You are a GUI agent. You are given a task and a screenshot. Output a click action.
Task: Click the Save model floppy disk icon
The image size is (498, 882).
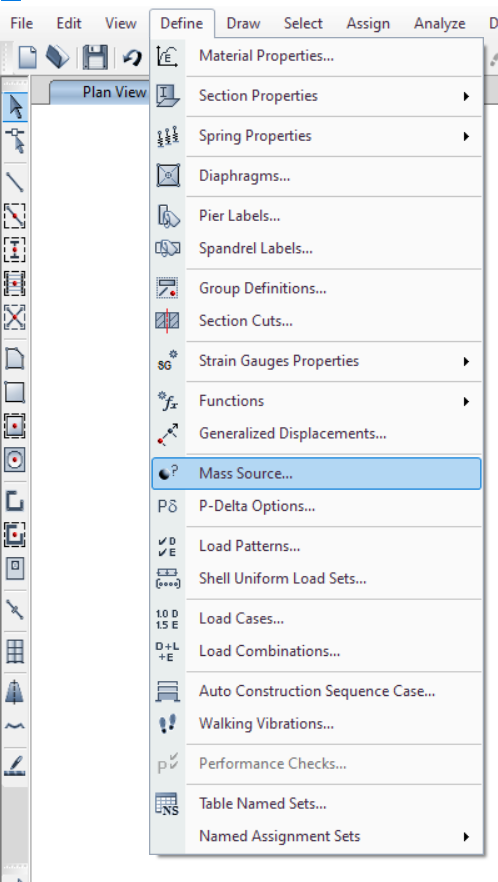click(95, 57)
